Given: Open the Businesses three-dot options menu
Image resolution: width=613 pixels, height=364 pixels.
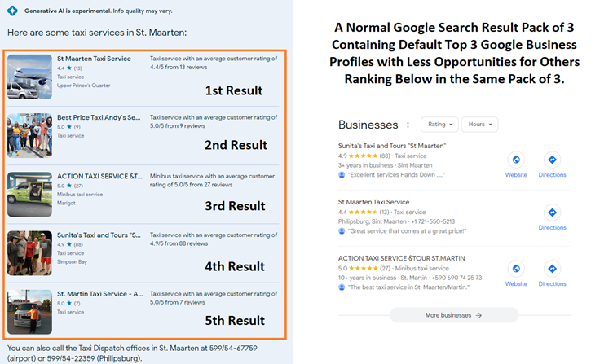Looking at the screenshot, I should coord(408,125).
